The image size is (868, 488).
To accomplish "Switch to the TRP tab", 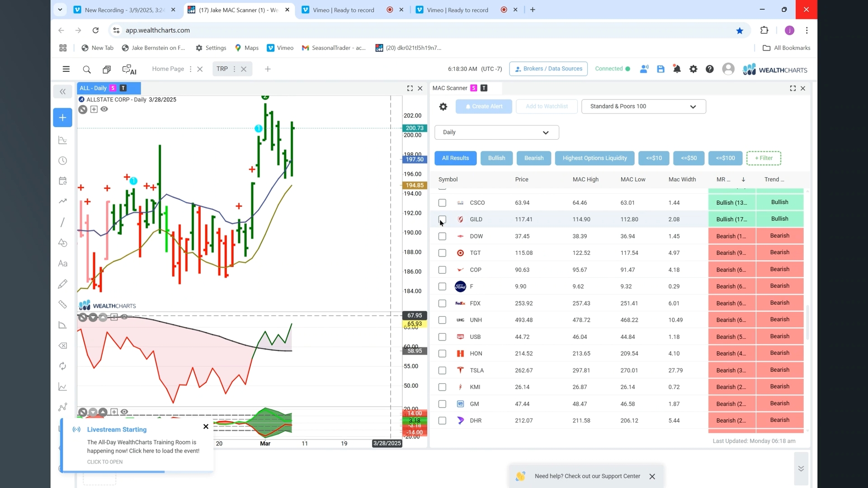I will (x=222, y=69).
